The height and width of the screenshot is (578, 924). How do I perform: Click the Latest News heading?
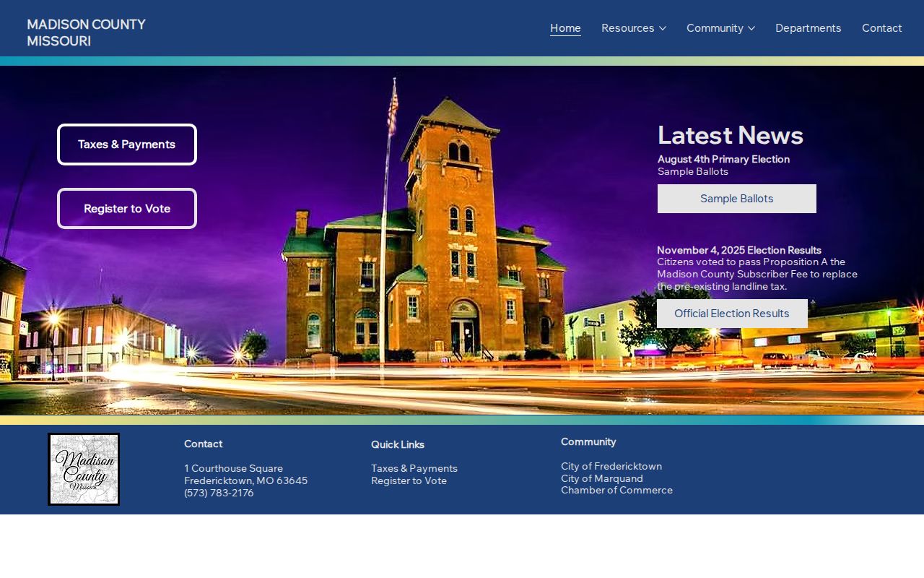[x=731, y=135]
